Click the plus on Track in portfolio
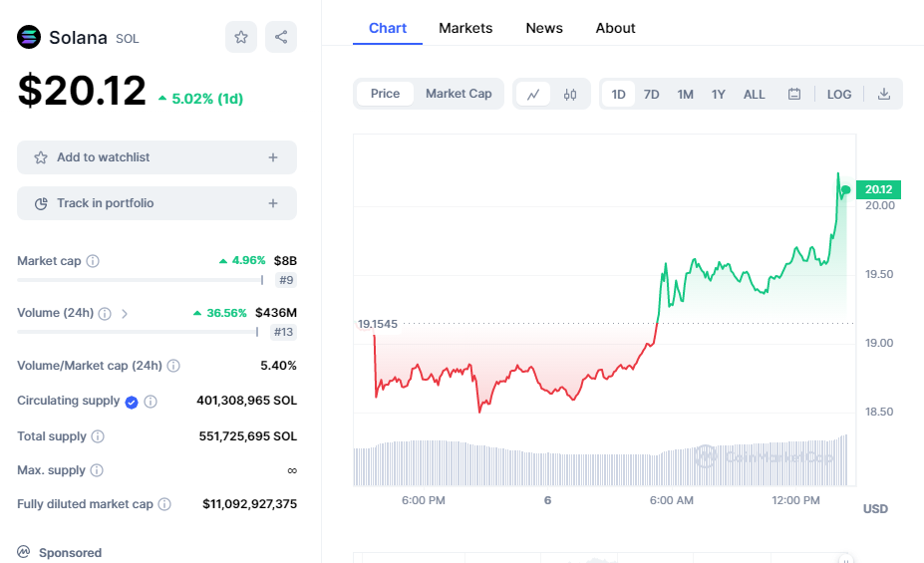 (273, 203)
